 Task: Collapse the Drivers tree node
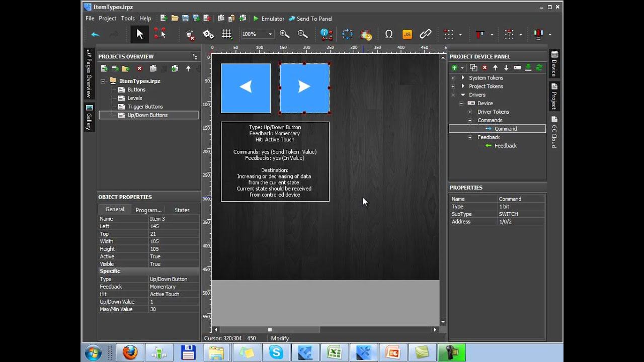click(x=453, y=95)
